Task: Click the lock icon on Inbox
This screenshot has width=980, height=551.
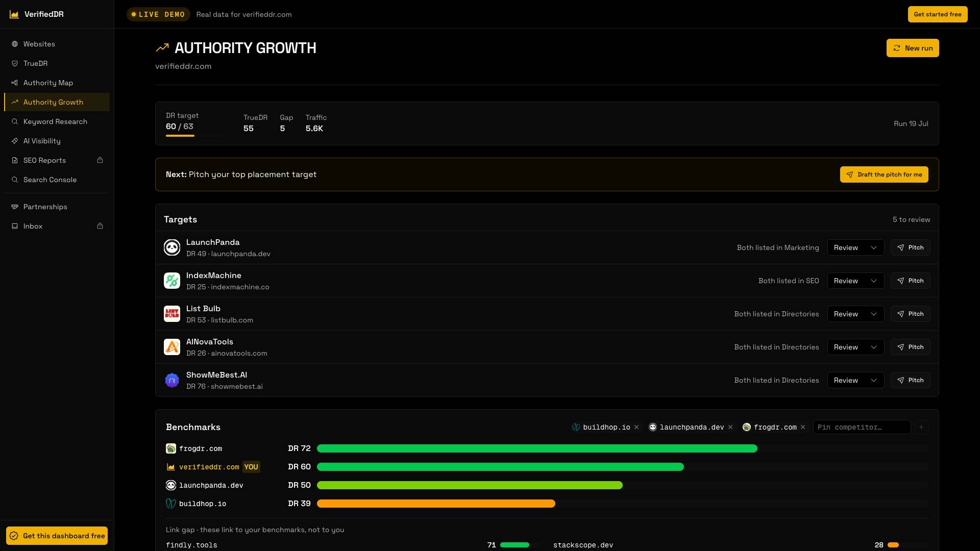Action: click(x=100, y=226)
